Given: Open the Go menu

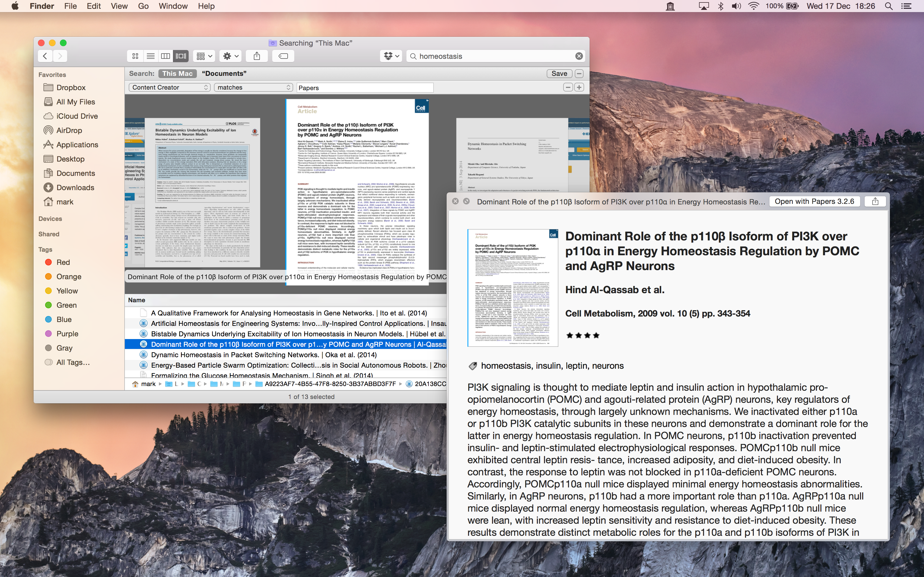Looking at the screenshot, I should [x=143, y=6].
